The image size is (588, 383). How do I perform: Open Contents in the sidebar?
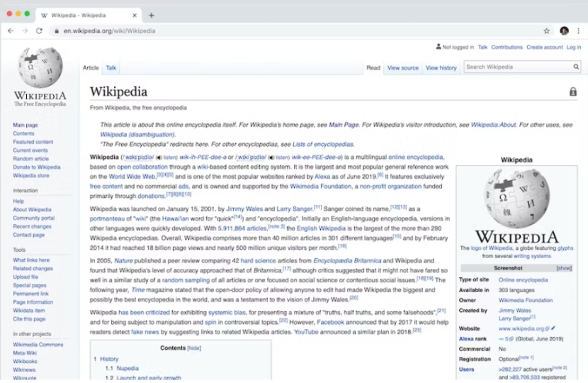coord(23,133)
